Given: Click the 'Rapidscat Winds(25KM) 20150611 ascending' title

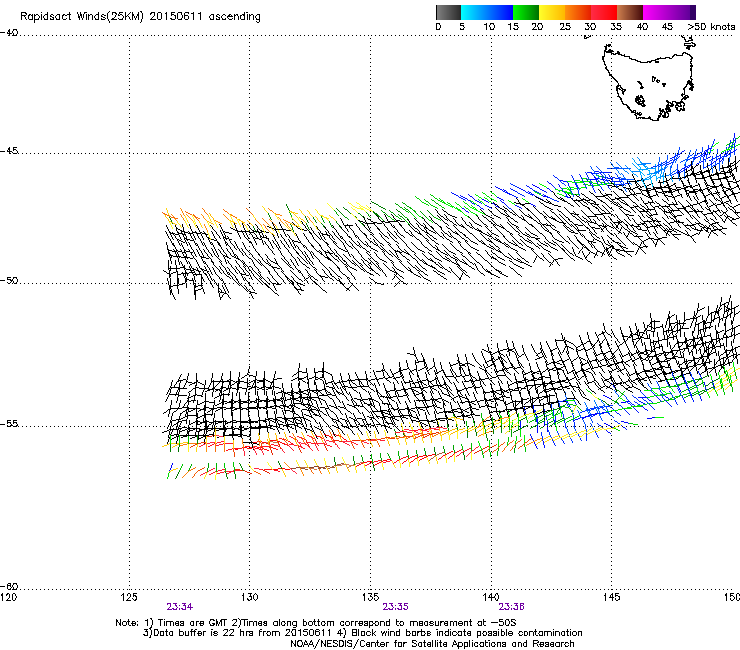Looking at the screenshot, I should coord(140,17).
